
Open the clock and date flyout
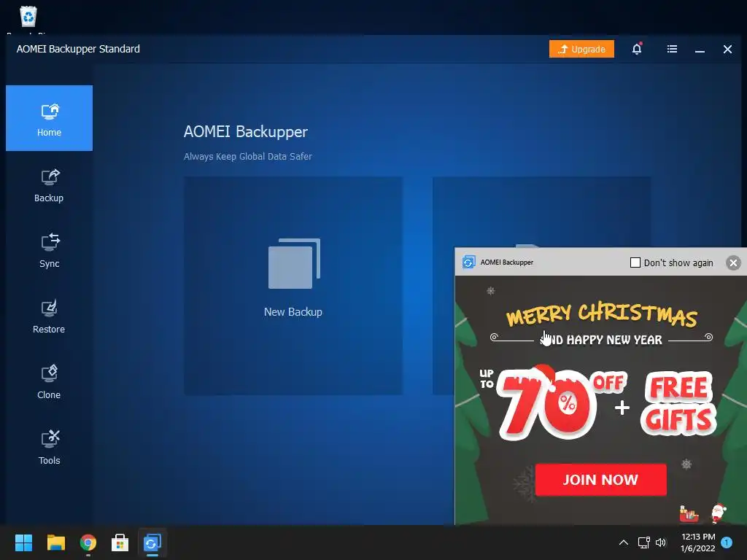(698, 542)
